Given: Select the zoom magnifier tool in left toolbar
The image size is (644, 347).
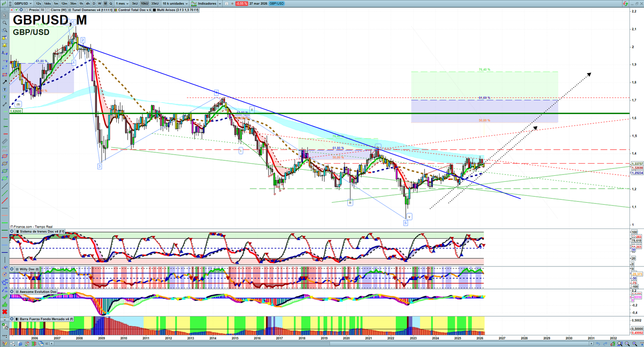Looking at the screenshot, I should point(4,23).
